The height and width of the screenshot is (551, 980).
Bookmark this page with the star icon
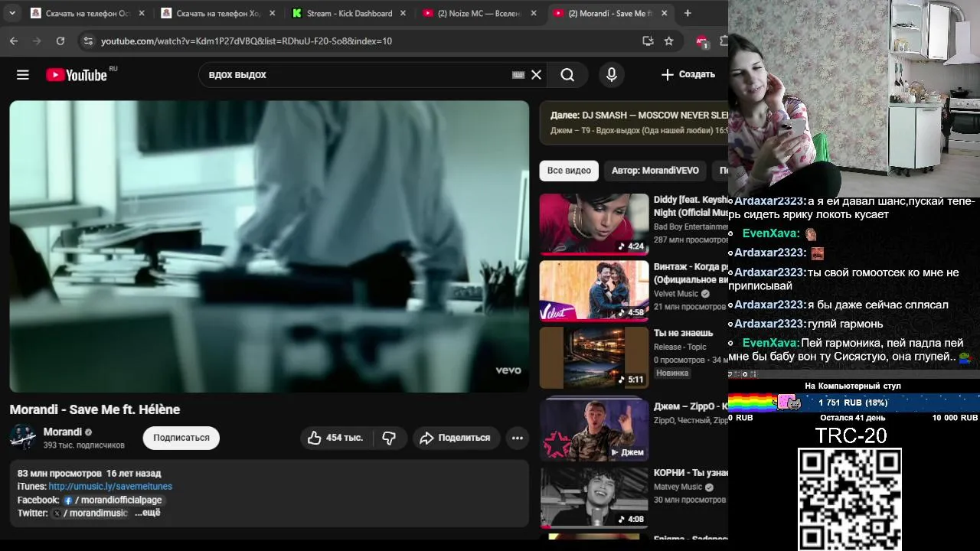(x=669, y=41)
